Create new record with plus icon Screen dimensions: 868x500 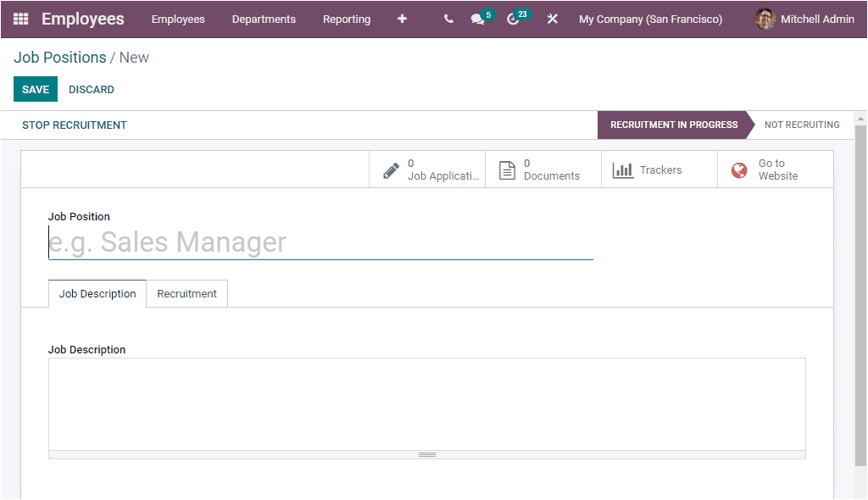click(x=401, y=19)
